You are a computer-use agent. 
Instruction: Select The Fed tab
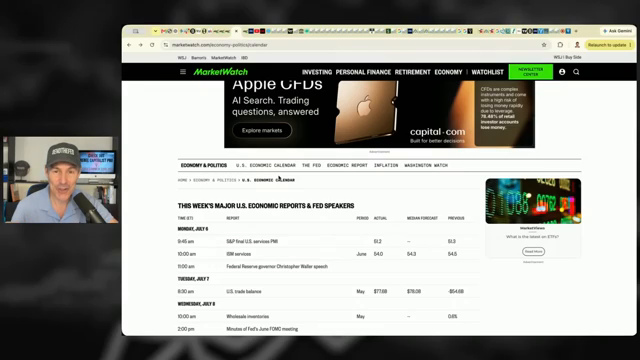[311, 165]
